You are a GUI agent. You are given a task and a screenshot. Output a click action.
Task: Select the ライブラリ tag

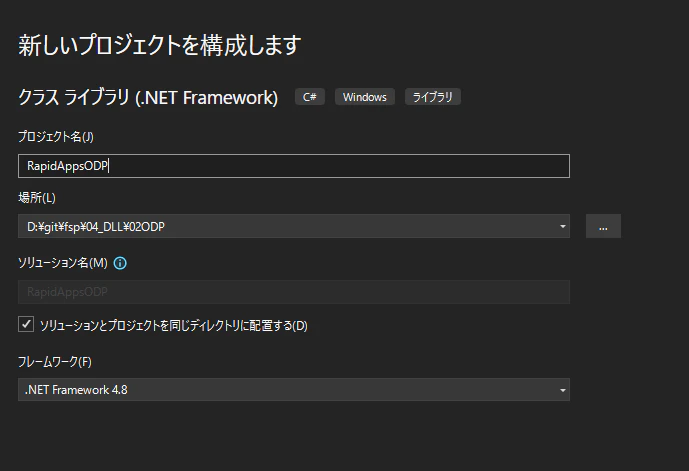point(432,97)
